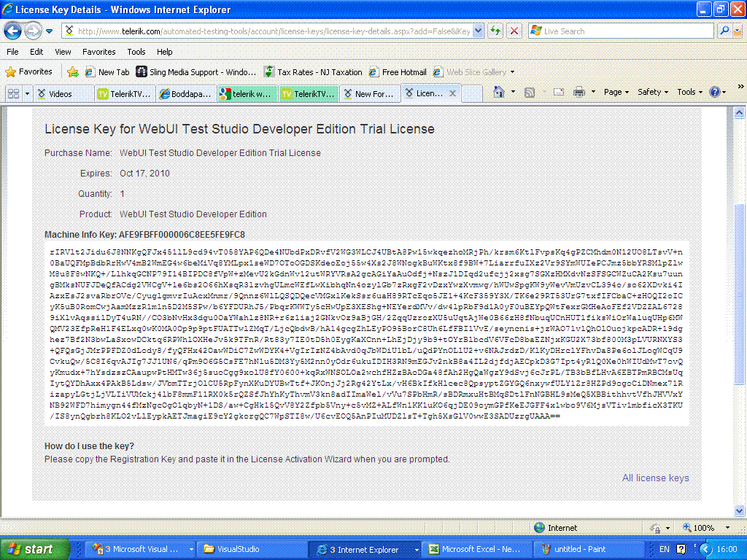Click the Favorites star button

pyautogui.click(x=28, y=72)
